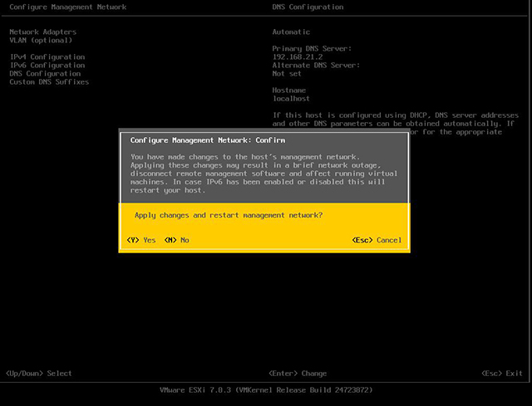Decline with the <N> No option

pyautogui.click(x=177, y=240)
